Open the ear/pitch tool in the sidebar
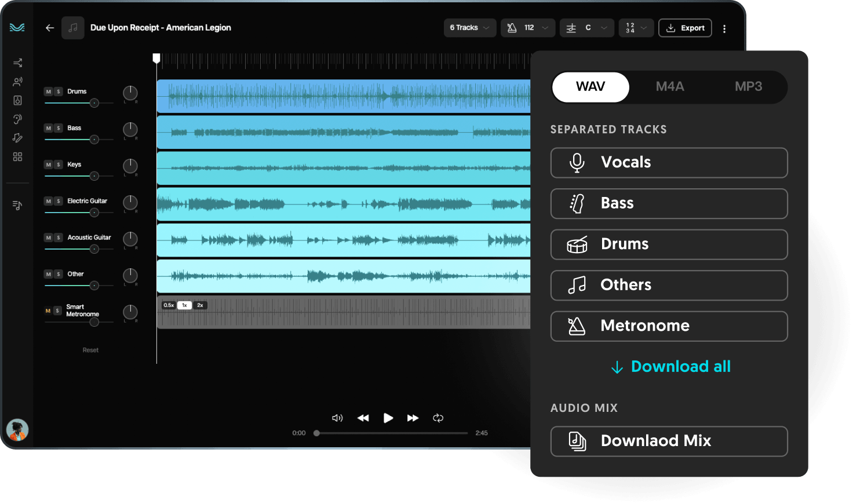The width and height of the screenshot is (853, 504). (x=17, y=119)
